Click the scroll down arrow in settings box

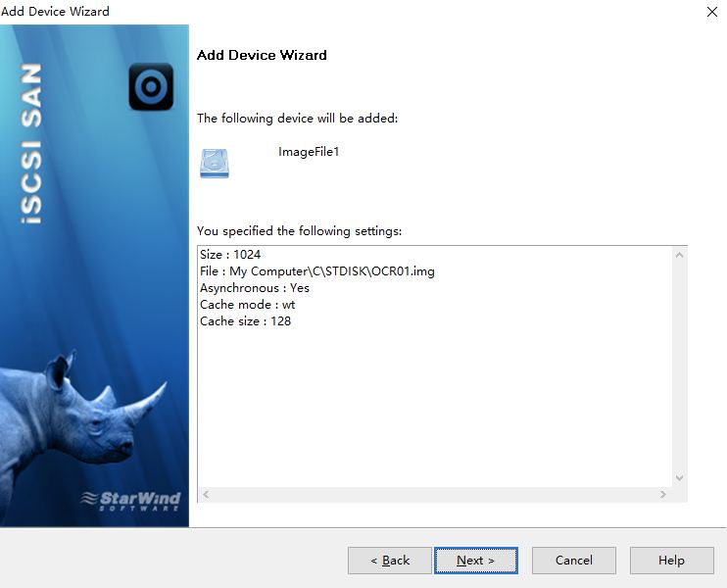tap(679, 477)
